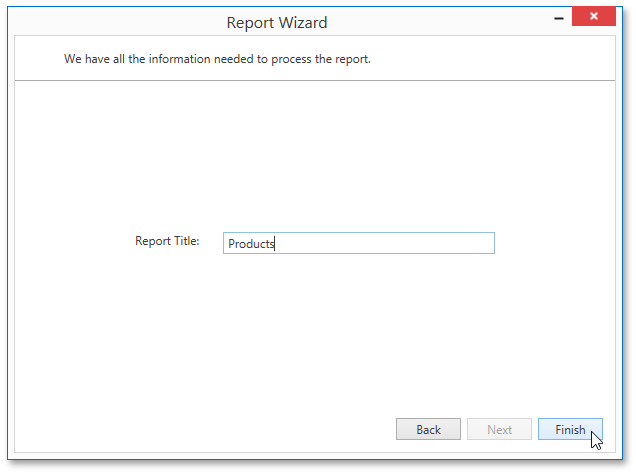Click the 'Report Wizard' title text
The width and height of the screenshot is (636, 474).
[x=277, y=23]
